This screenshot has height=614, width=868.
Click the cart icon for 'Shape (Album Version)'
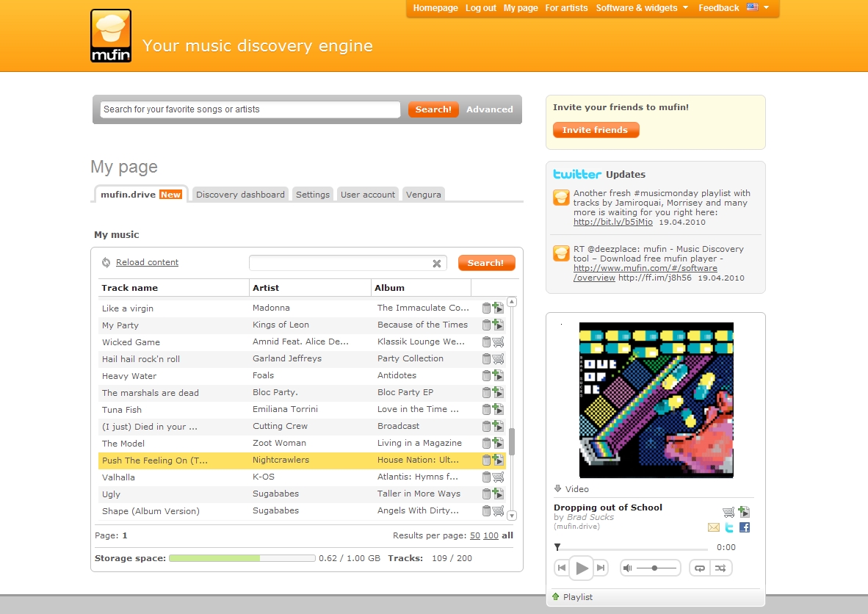click(498, 510)
